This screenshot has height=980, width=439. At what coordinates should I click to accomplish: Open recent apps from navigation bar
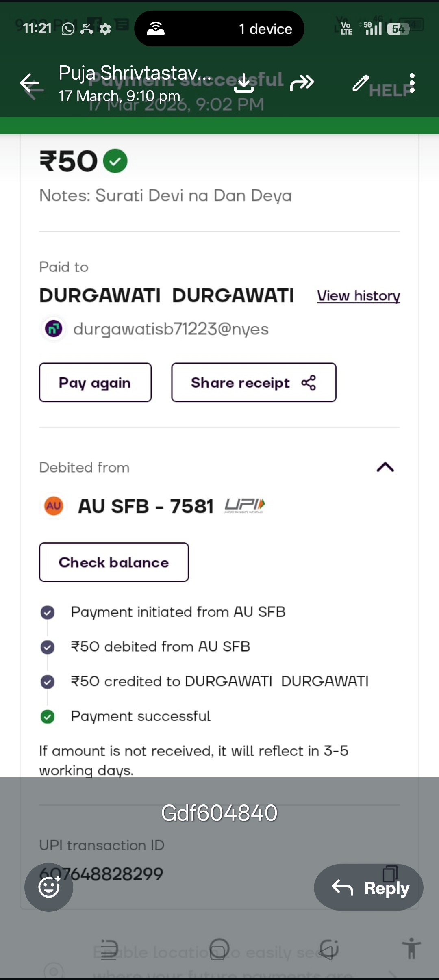coord(109,950)
